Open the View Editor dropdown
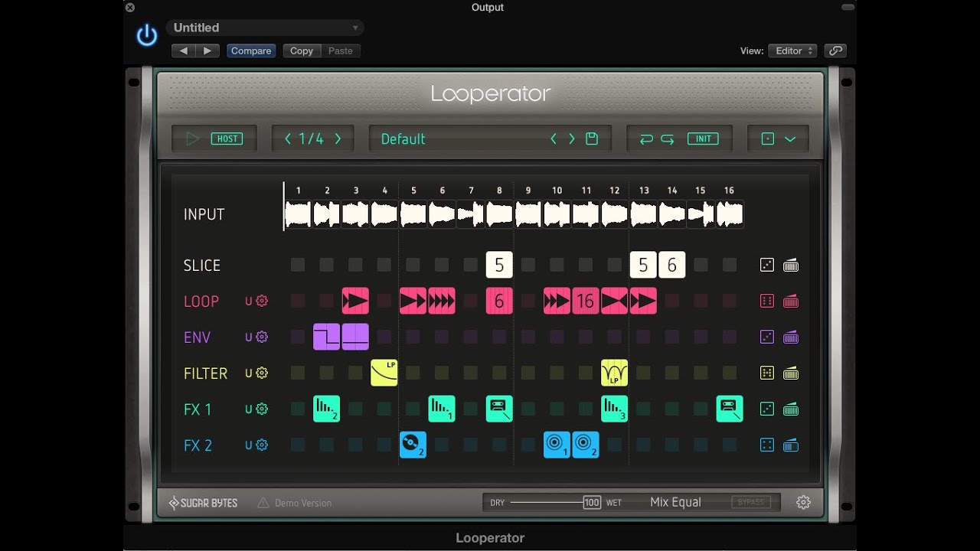The image size is (980, 551). [x=792, y=51]
